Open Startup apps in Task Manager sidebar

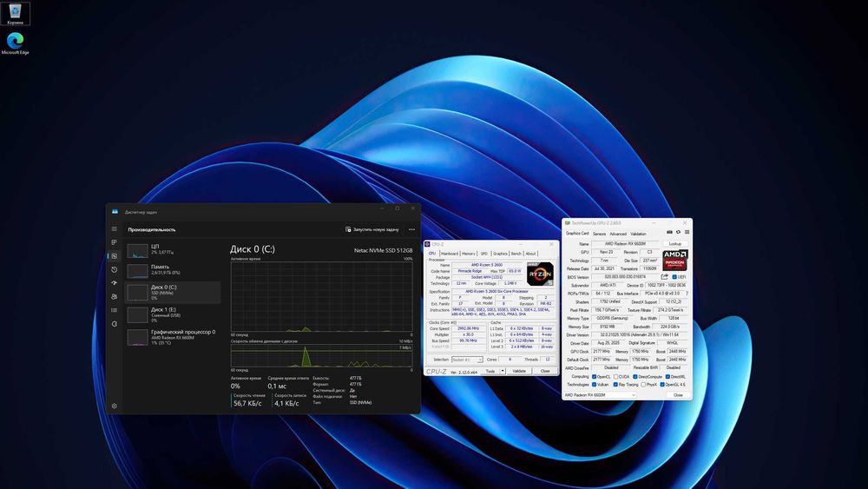coord(114,283)
